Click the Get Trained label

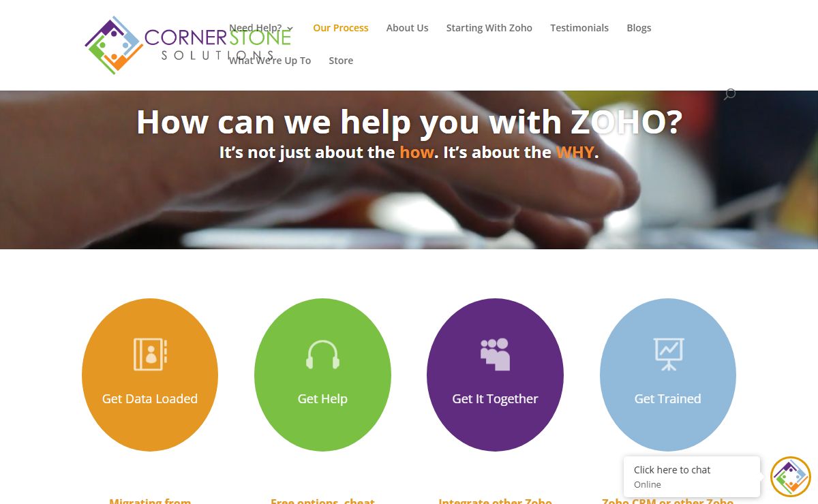point(668,399)
